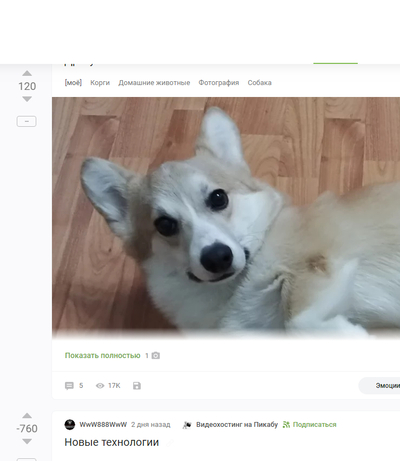
Task: Click the camera icon next to photo count
Action: click(x=156, y=356)
